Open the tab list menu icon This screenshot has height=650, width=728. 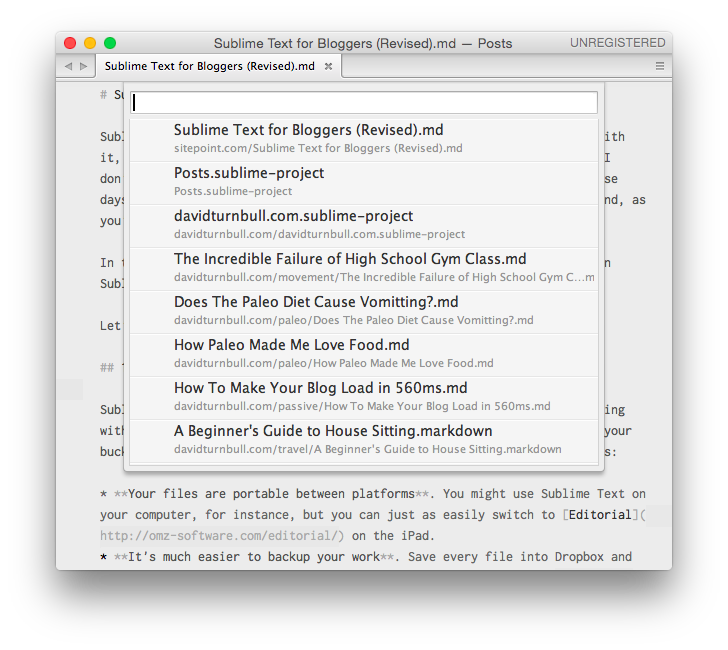click(x=660, y=66)
